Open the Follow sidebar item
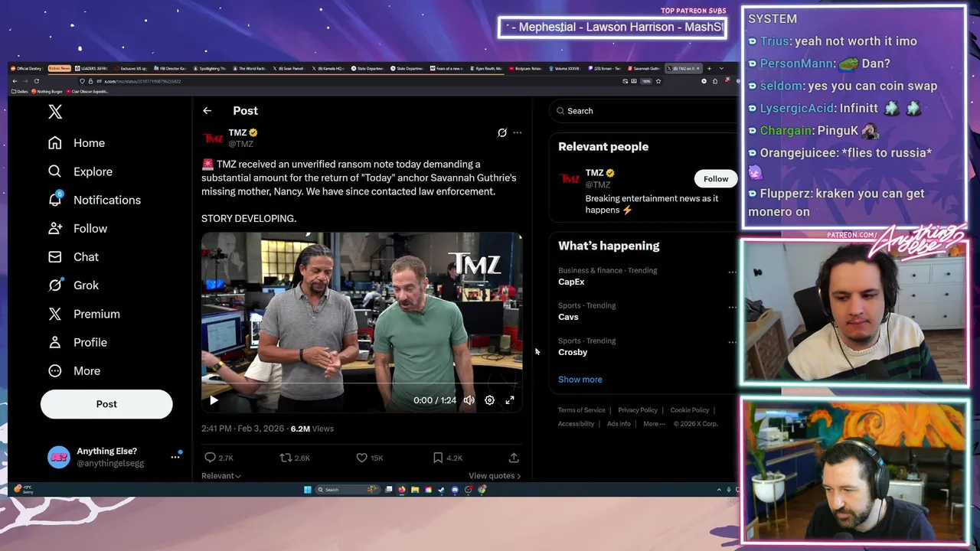Viewport: 980px width, 551px height. coord(77,228)
